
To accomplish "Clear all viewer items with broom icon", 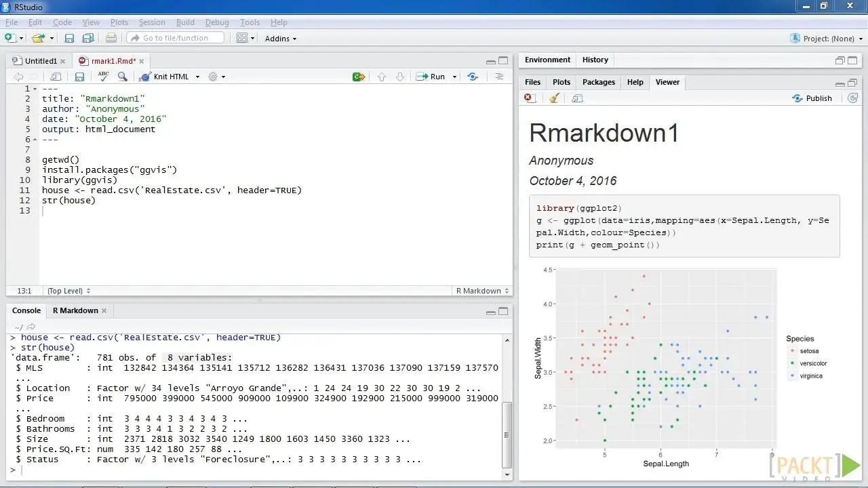I will coord(554,98).
